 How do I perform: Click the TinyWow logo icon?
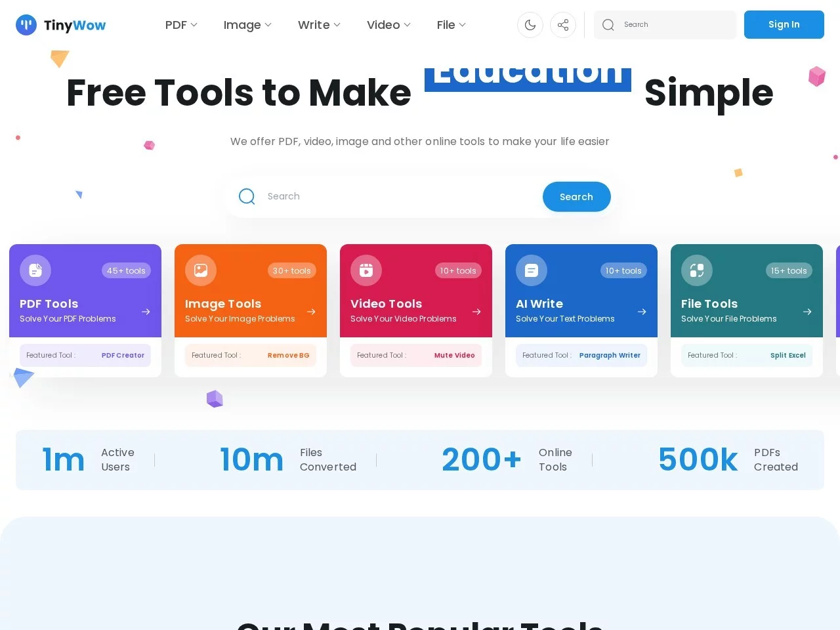click(26, 24)
